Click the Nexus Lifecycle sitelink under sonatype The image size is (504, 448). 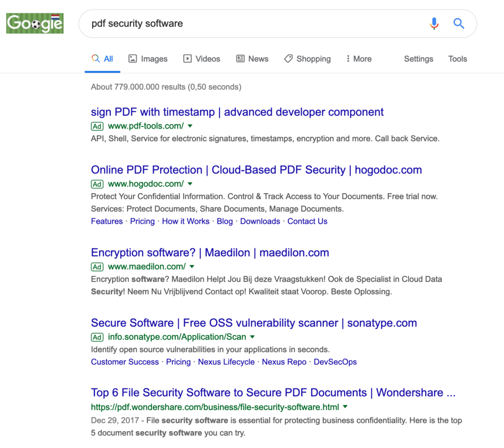(226, 362)
